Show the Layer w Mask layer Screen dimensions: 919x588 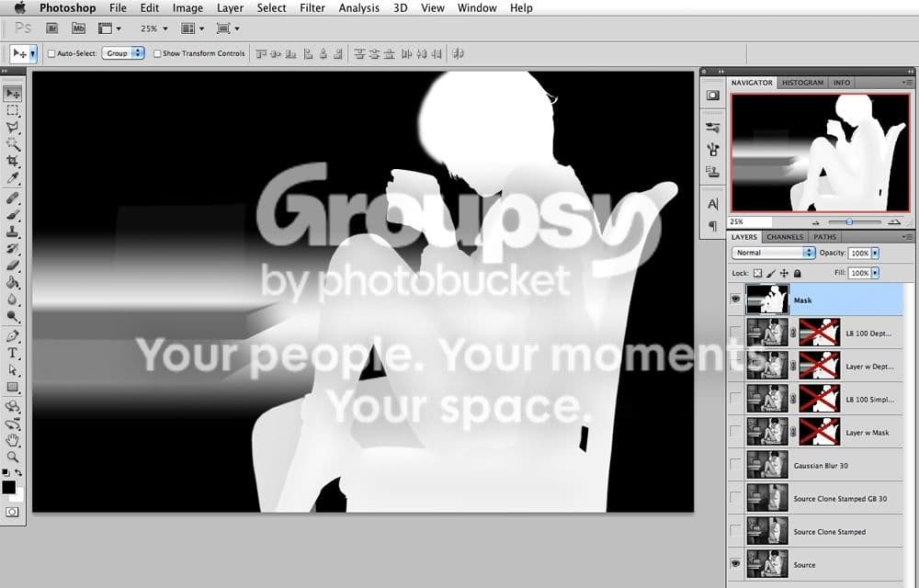(735, 432)
